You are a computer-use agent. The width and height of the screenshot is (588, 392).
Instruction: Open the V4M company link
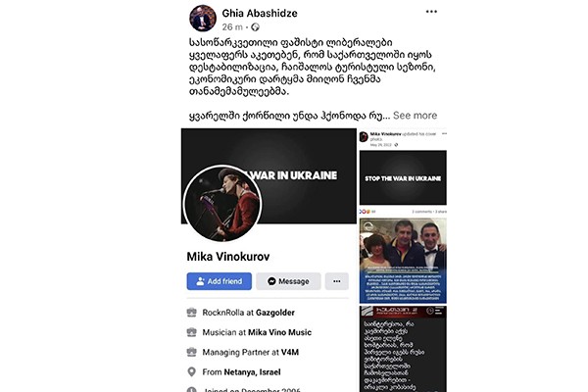pyautogui.click(x=290, y=352)
